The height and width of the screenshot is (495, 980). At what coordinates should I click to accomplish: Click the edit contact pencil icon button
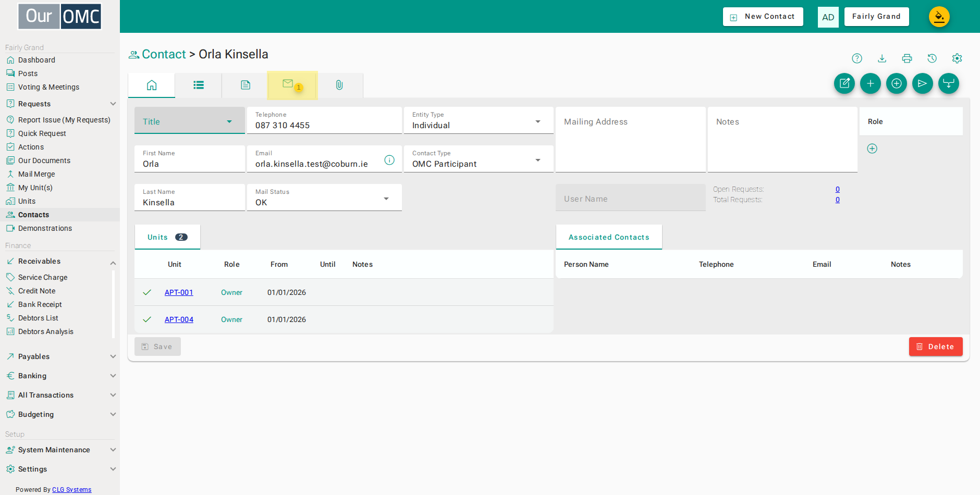tap(844, 83)
